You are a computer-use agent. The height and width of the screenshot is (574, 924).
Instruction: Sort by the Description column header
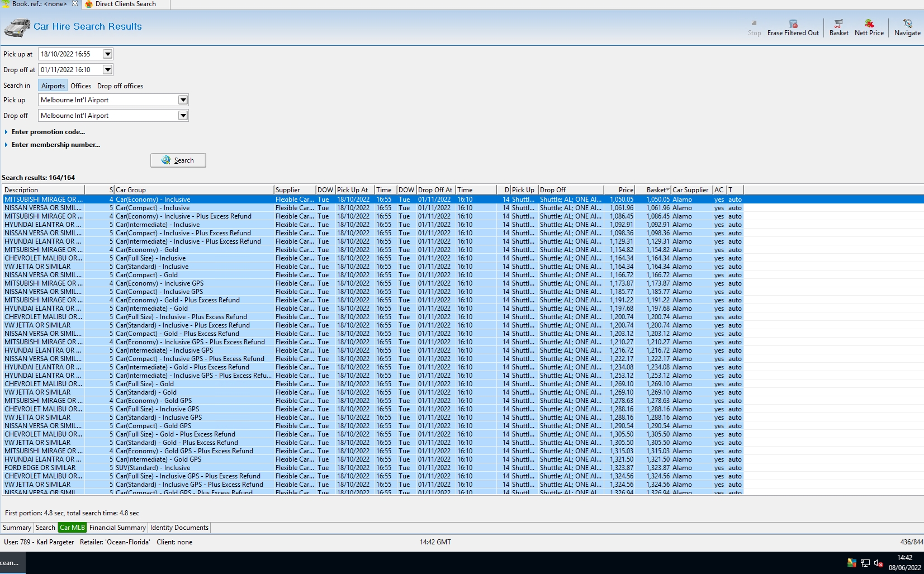44,190
